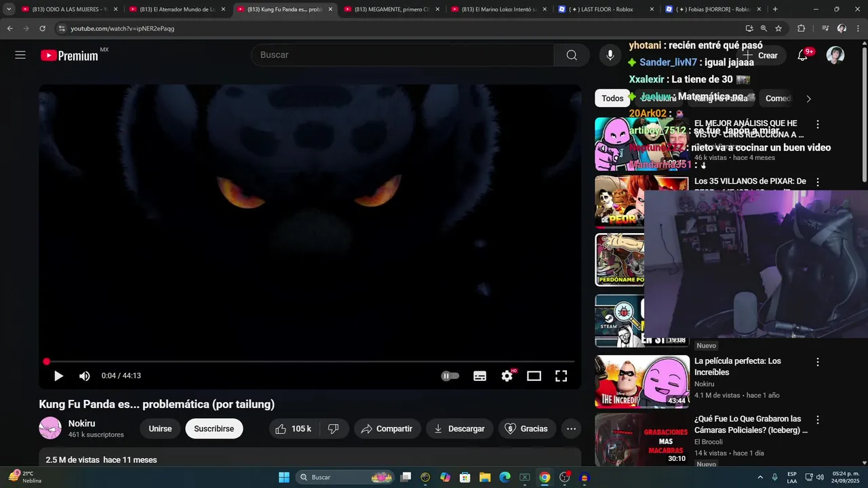Open player settings gear
The height and width of the screenshot is (488, 868).
pos(507,375)
